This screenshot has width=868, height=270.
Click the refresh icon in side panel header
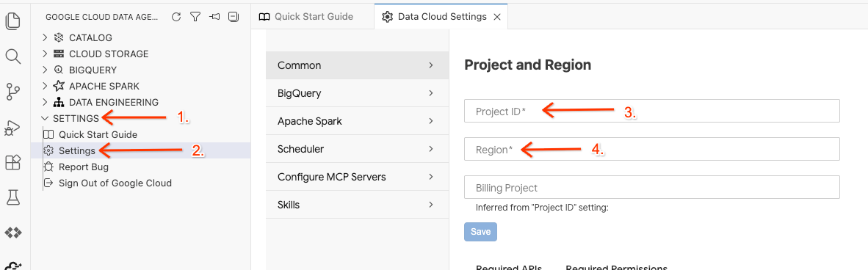click(x=176, y=17)
